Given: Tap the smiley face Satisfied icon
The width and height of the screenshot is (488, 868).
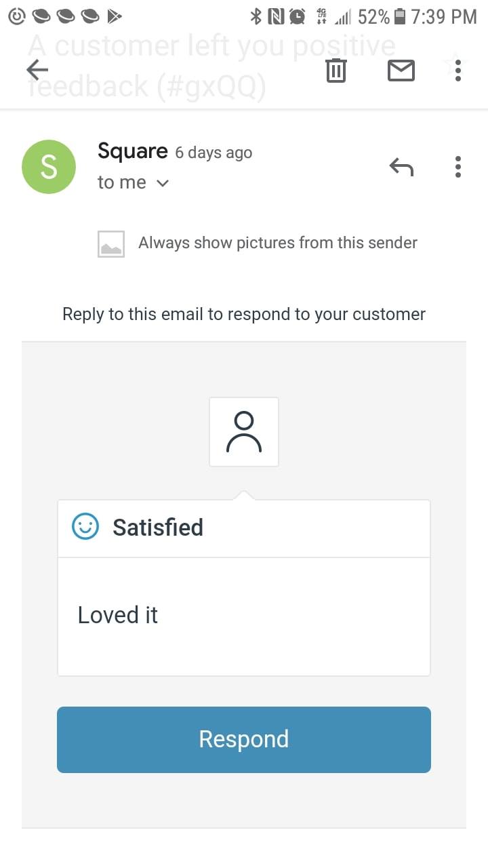Looking at the screenshot, I should point(85,527).
